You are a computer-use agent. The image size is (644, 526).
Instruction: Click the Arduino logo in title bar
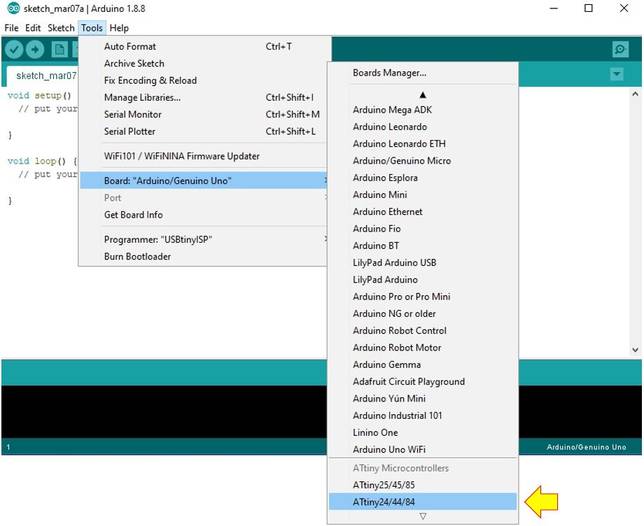click(13, 8)
